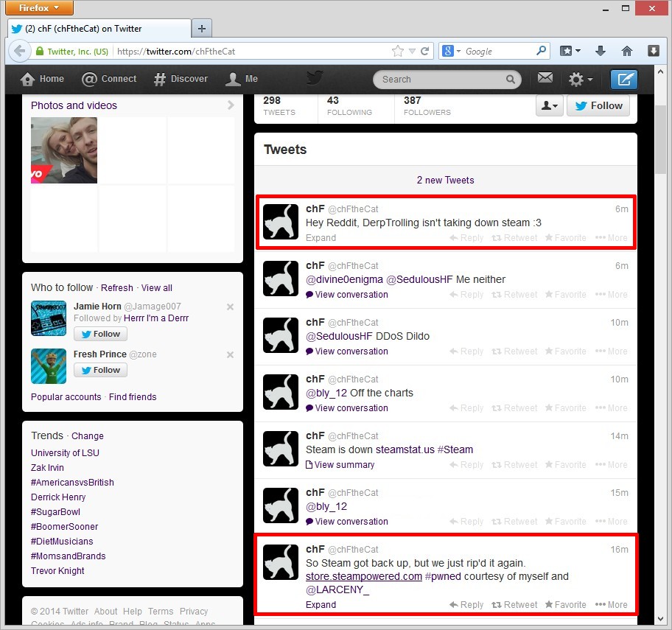View the 387 Followers list
Image resolution: width=672 pixels, height=630 pixels.
[427, 106]
